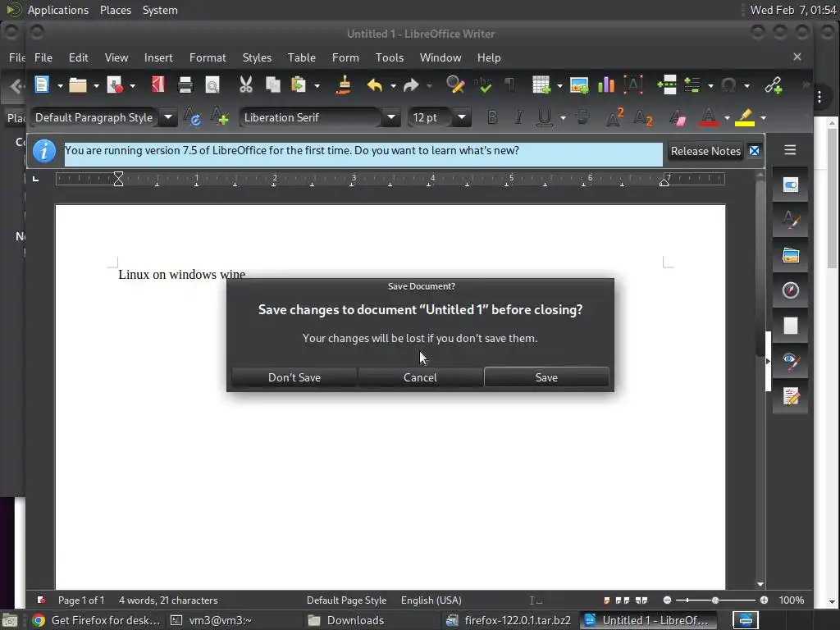Open the Format menu
This screenshot has width=840, height=630.
pos(208,57)
